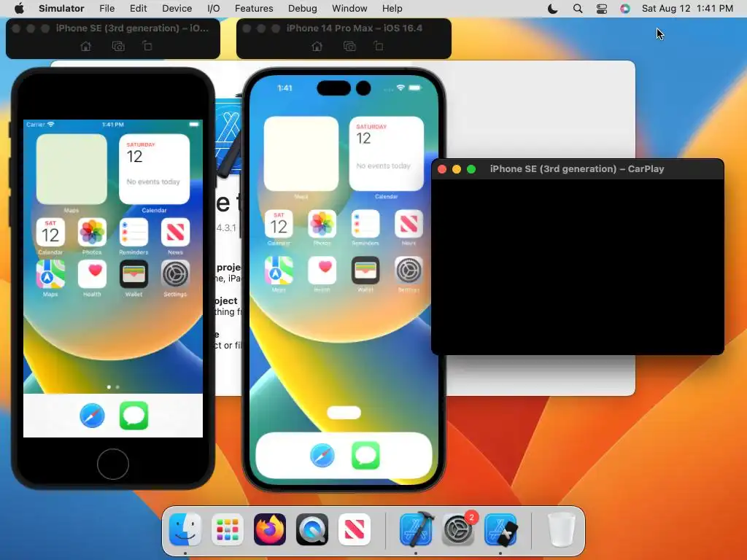Open the Window menu
This screenshot has height=560, width=747.
pos(349,8)
